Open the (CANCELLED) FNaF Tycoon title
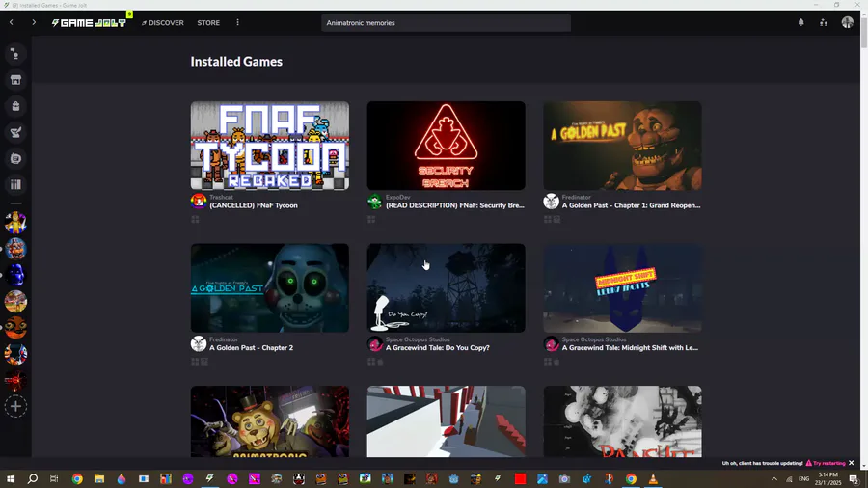 (254, 205)
